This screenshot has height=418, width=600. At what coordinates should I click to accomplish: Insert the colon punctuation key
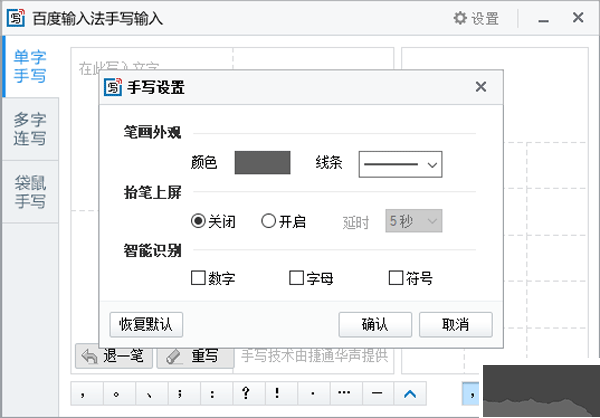click(x=216, y=393)
